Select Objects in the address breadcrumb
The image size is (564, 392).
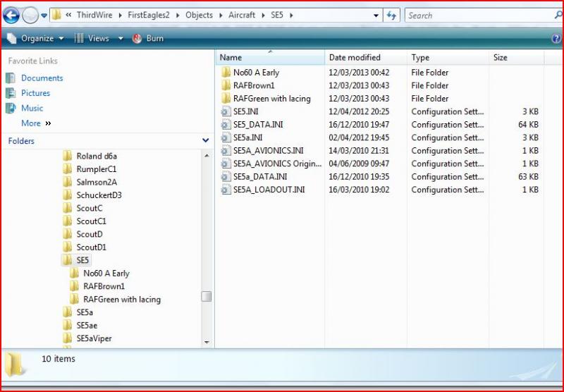pyautogui.click(x=199, y=15)
